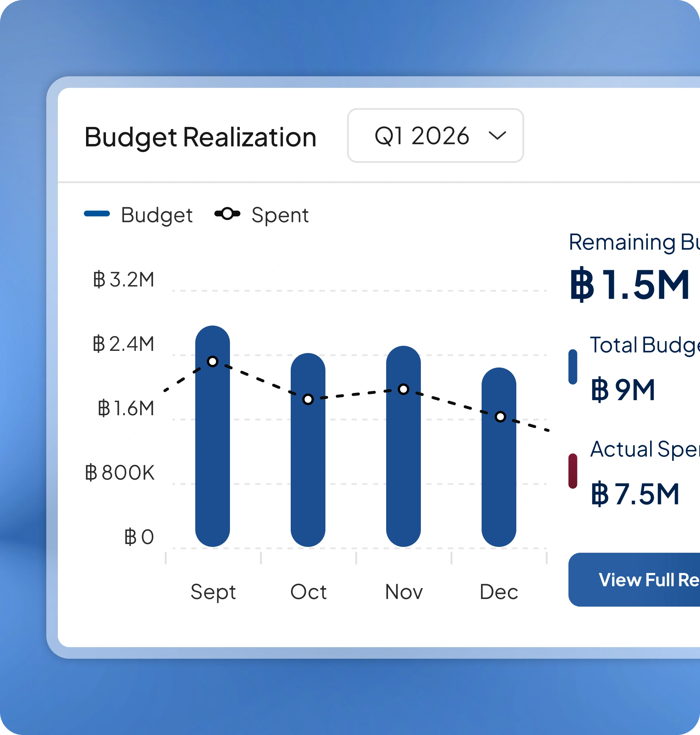Click the chevron arrow beside Q1 2026
The image size is (700, 735).
tap(497, 135)
